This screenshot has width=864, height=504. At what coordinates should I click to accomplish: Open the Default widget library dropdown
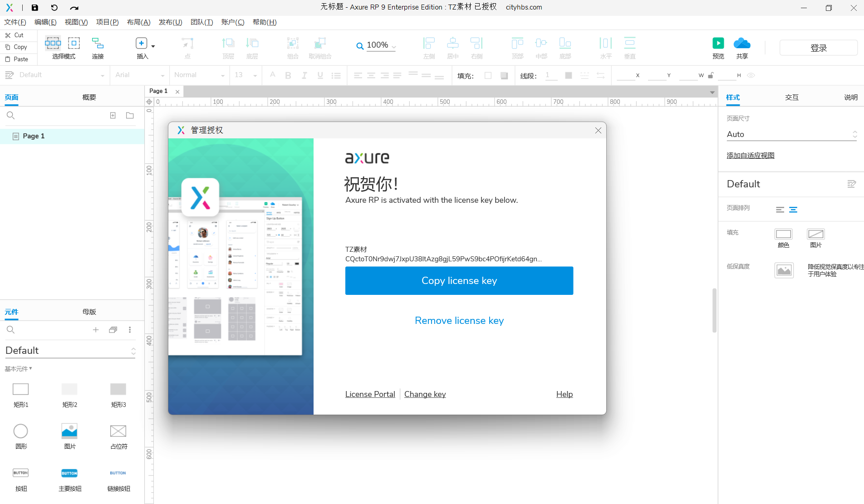pyautogui.click(x=70, y=351)
